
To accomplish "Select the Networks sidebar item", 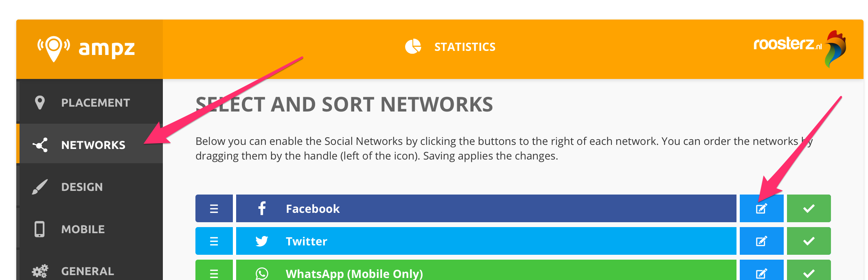I will tap(93, 145).
